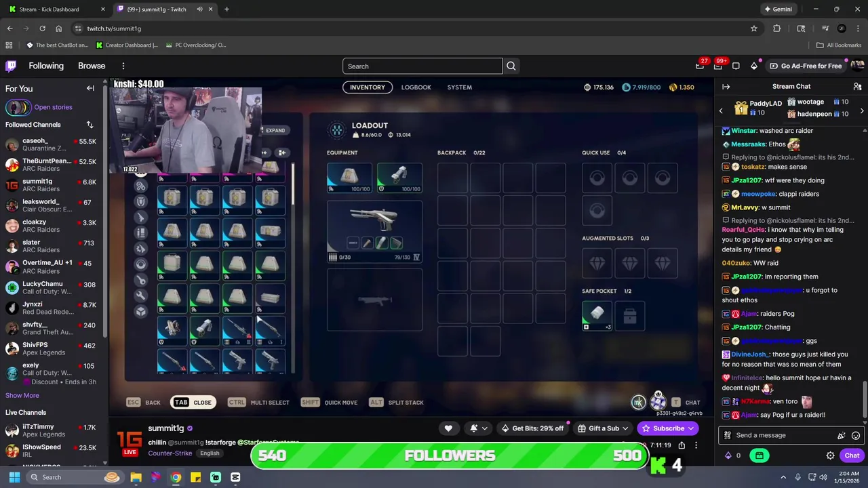This screenshot has width=868, height=488.
Task: Open Windows Start menu
Action: (x=14, y=477)
